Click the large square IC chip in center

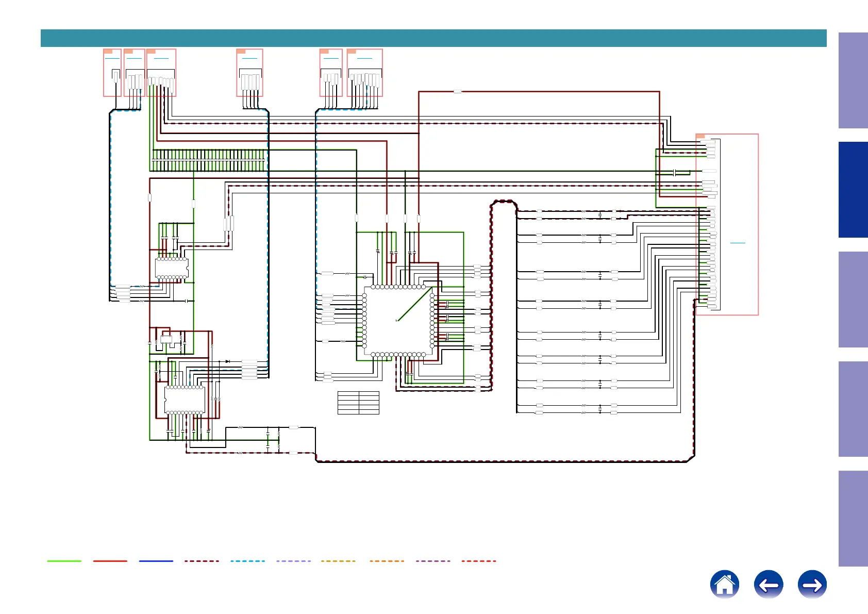pyautogui.click(x=398, y=321)
